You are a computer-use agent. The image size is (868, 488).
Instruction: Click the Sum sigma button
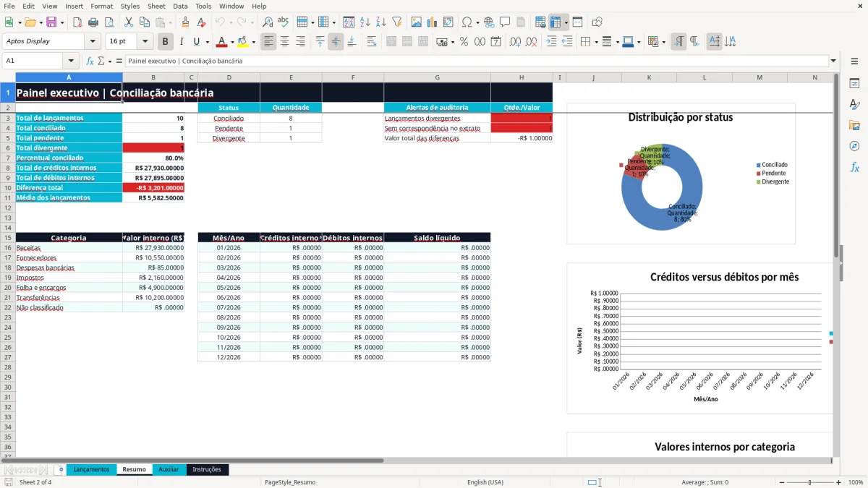101,61
